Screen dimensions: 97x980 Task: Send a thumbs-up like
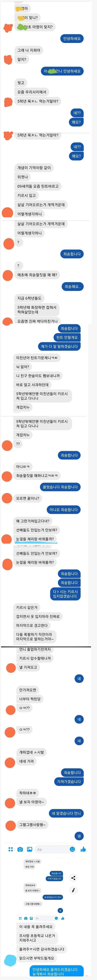pyautogui.click(x=83, y=850)
